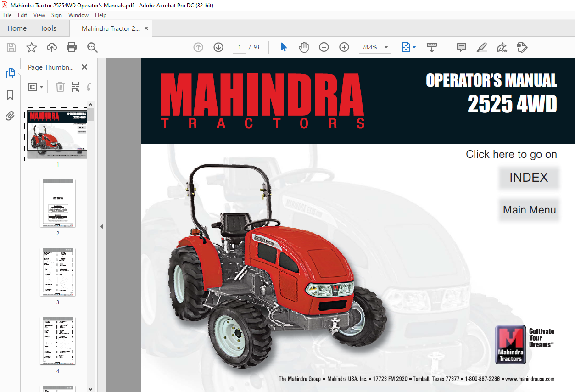575x392 pixels.
Task: Open the Bookmarks side panel
Action: click(10, 95)
